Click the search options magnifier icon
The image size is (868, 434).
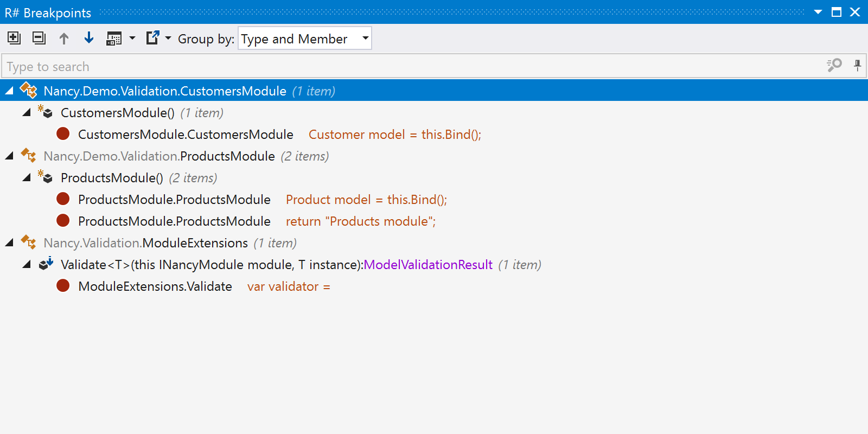834,66
